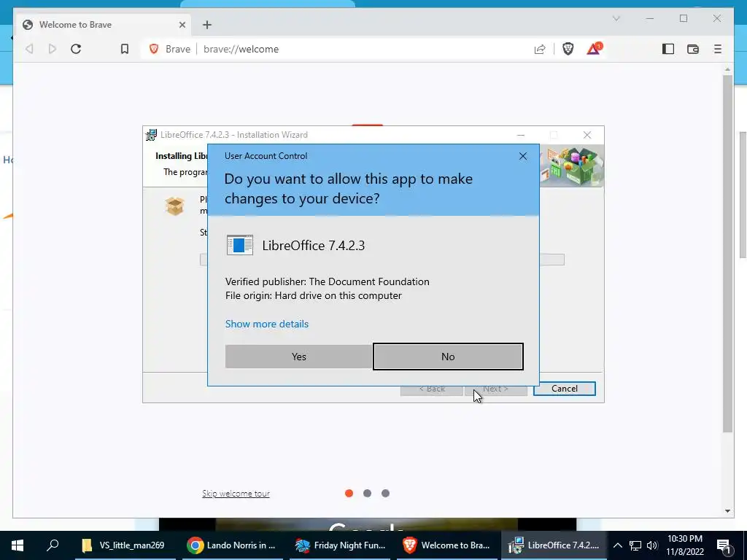Select the second welcome tour dot
The height and width of the screenshot is (560, 747).
[x=368, y=494]
